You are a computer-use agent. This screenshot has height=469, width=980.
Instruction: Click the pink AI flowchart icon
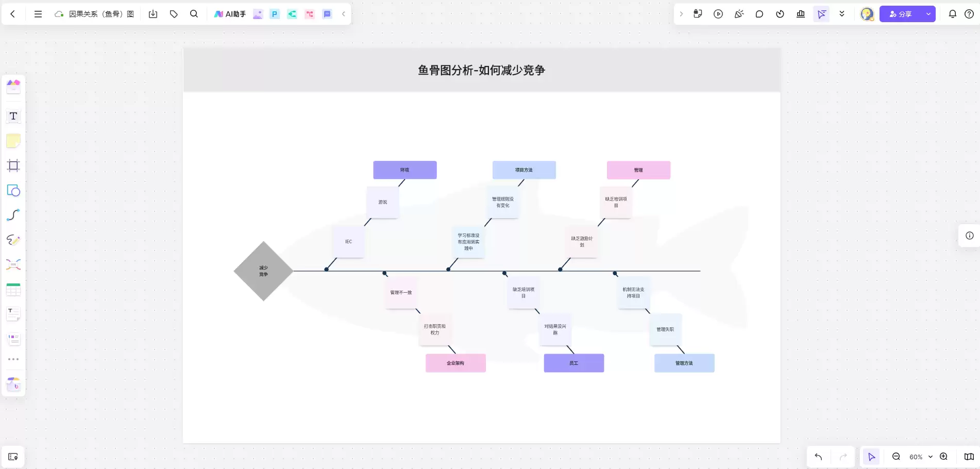tap(310, 14)
